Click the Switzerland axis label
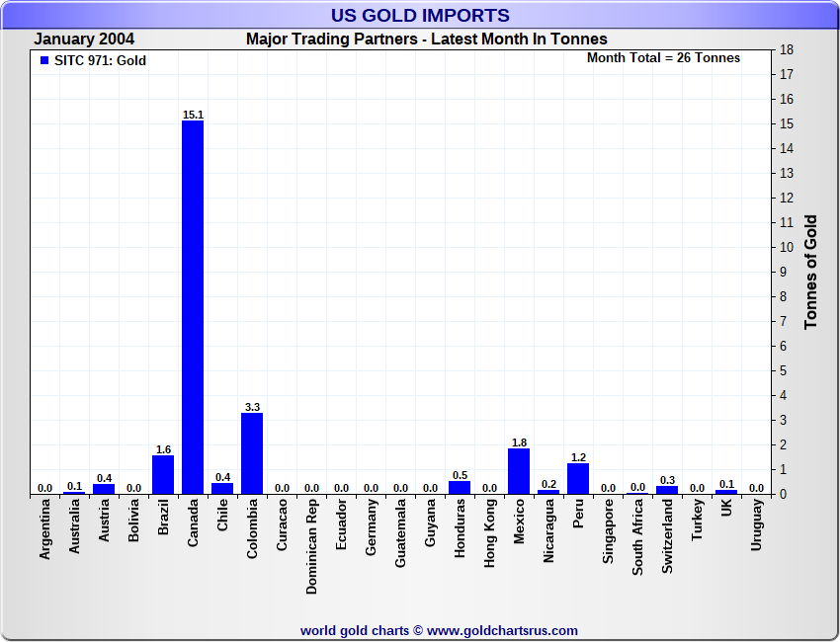This screenshot has height=642, width=840. click(x=667, y=536)
